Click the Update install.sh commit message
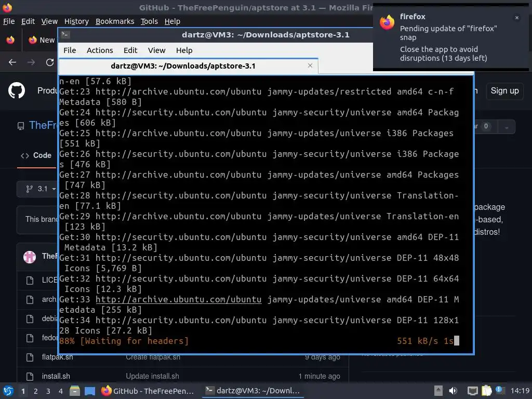532x399 pixels. (152, 376)
